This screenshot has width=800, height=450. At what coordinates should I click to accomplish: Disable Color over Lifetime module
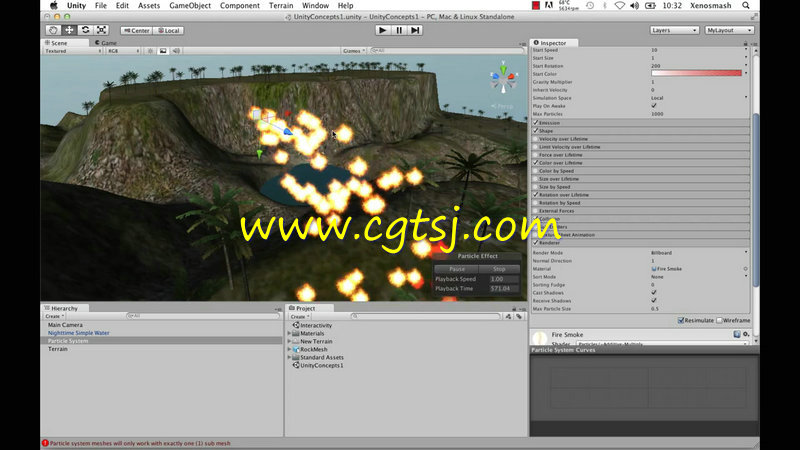coord(536,163)
